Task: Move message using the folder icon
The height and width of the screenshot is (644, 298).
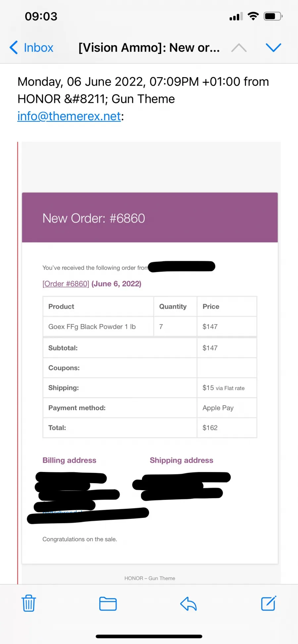Action: pyautogui.click(x=108, y=604)
